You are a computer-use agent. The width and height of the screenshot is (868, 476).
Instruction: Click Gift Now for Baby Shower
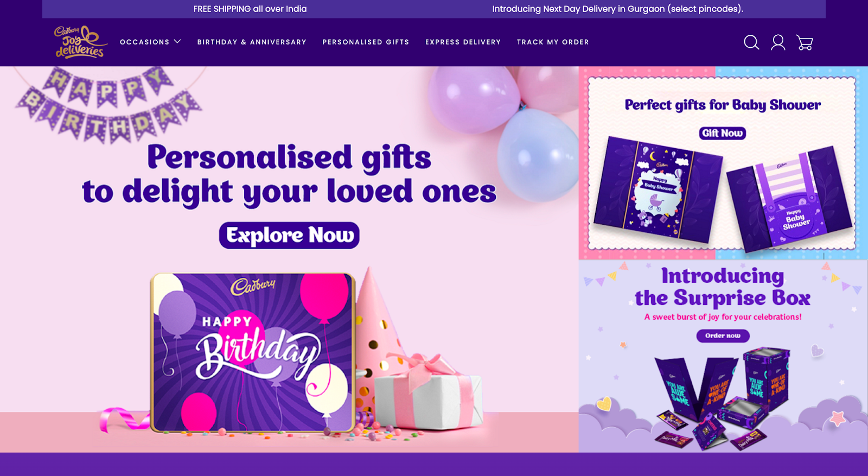click(x=722, y=133)
